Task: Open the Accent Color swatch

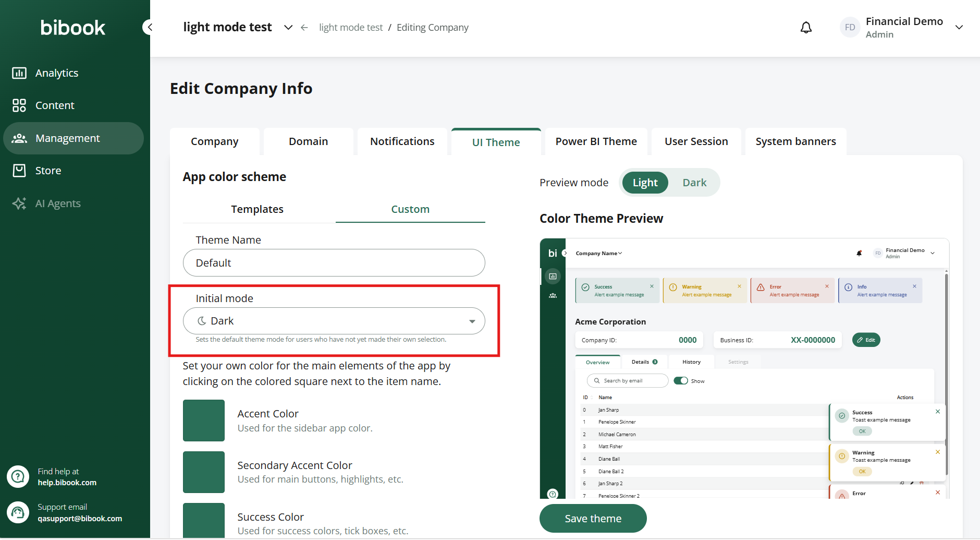Action: (204, 421)
